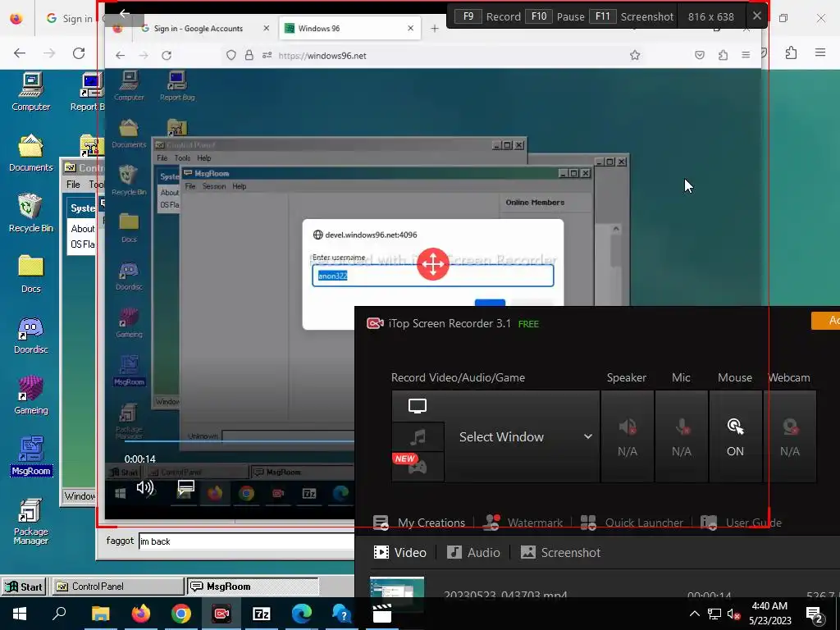Switch to the MsgRoom Windows 96 taskbar button
840x630 pixels.
click(253, 587)
